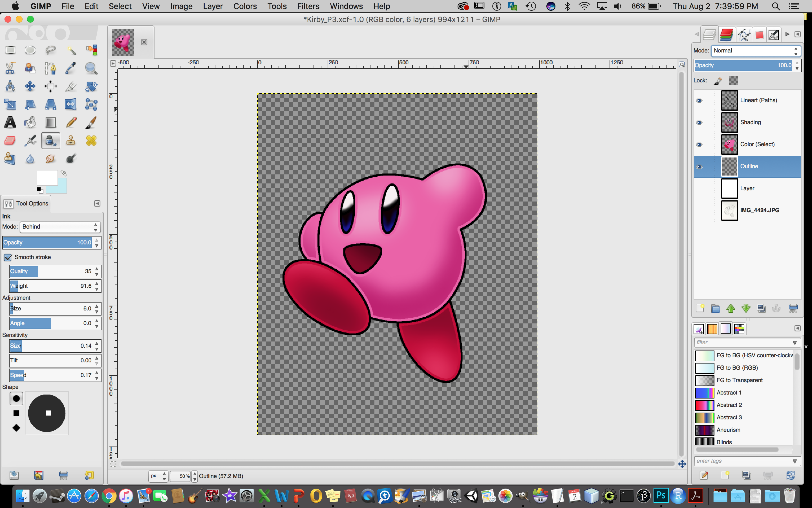Switch to the Paths tab
Image resolution: width=812 pixels, height=508 pixels.
pyautogui.click(x=744, y=35)
